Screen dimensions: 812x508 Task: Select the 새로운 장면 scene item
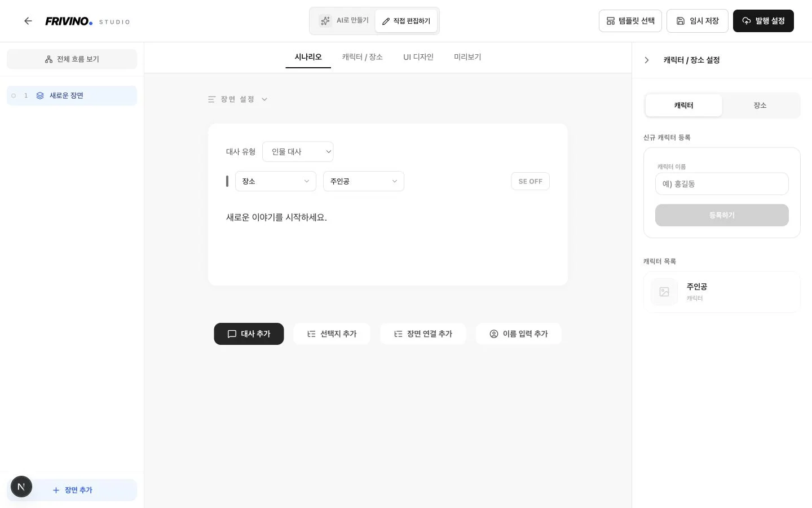[x=72, y=95]
